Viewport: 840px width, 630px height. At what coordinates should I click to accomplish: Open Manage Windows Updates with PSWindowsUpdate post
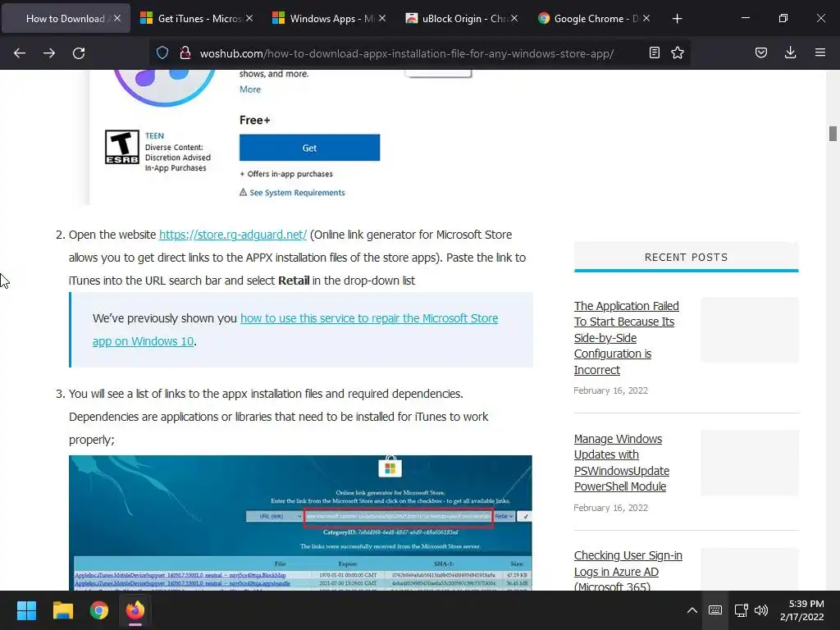pos(622,463)
